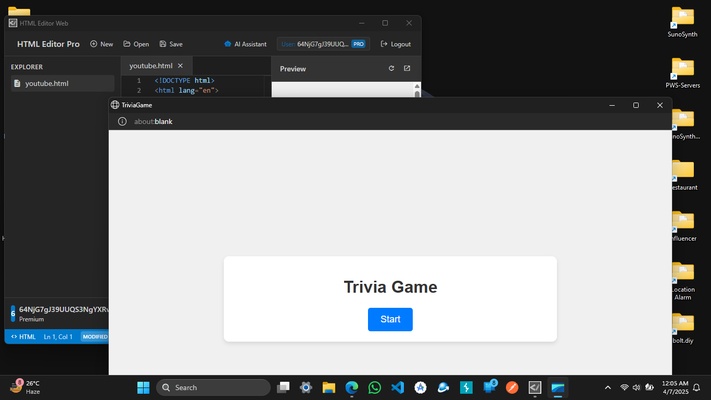The image size is (711, 400).
Task: Open File Explorer from the taskbar
Action: point(329,387)
